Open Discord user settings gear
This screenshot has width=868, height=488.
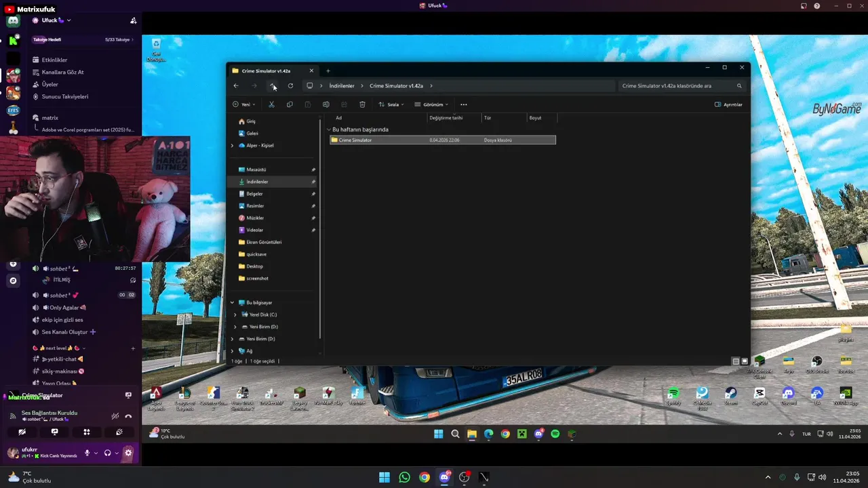(128, 453)
